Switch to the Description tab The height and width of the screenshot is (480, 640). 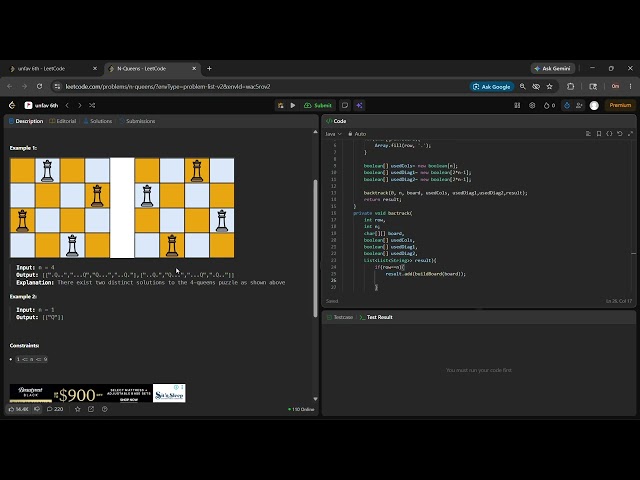pos(26,121)
